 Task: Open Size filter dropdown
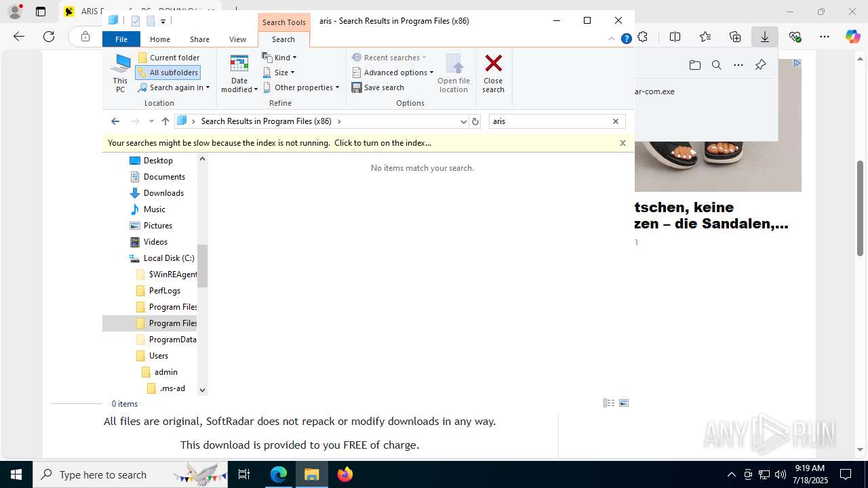278,73
